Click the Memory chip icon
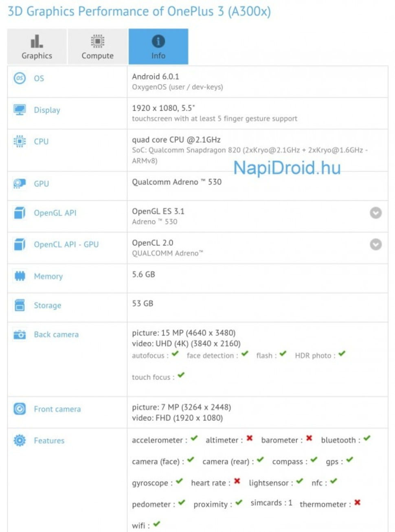This screenshot has width=395, height=532. [20, 276]
